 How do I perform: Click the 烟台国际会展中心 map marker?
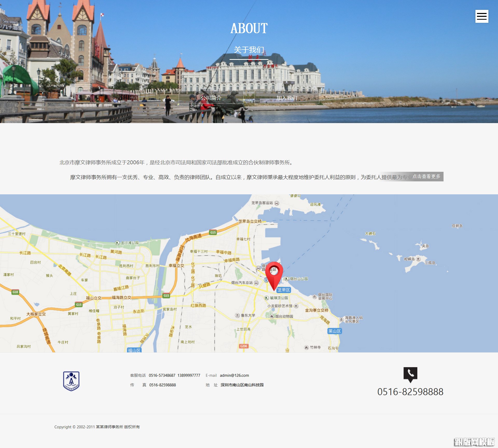pos(314,296)
